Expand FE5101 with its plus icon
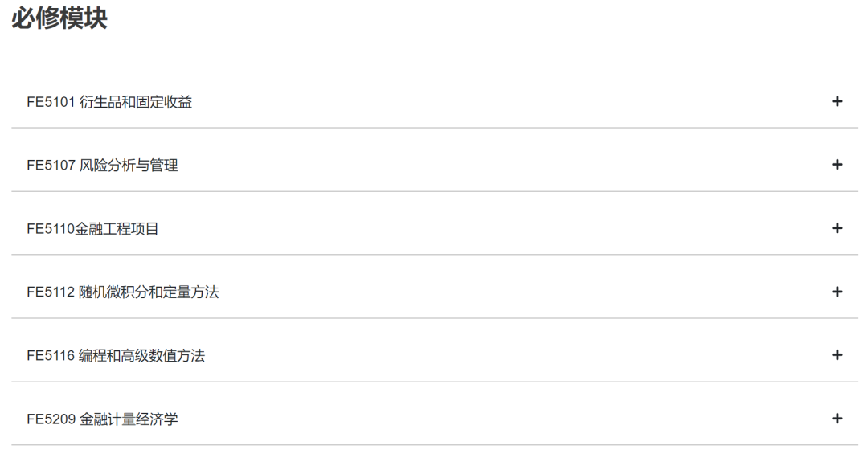Viewport: 868px width, 454px height. pos(837,101)
